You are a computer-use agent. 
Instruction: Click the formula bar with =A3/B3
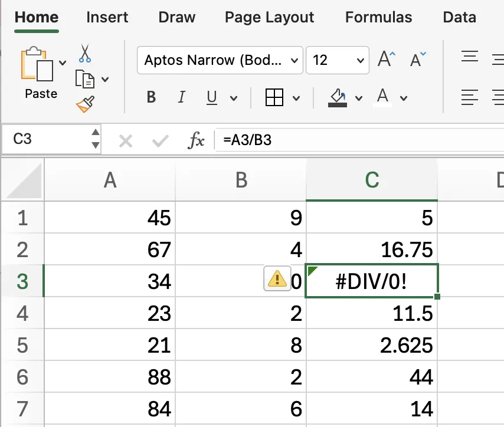click(359, 140)
